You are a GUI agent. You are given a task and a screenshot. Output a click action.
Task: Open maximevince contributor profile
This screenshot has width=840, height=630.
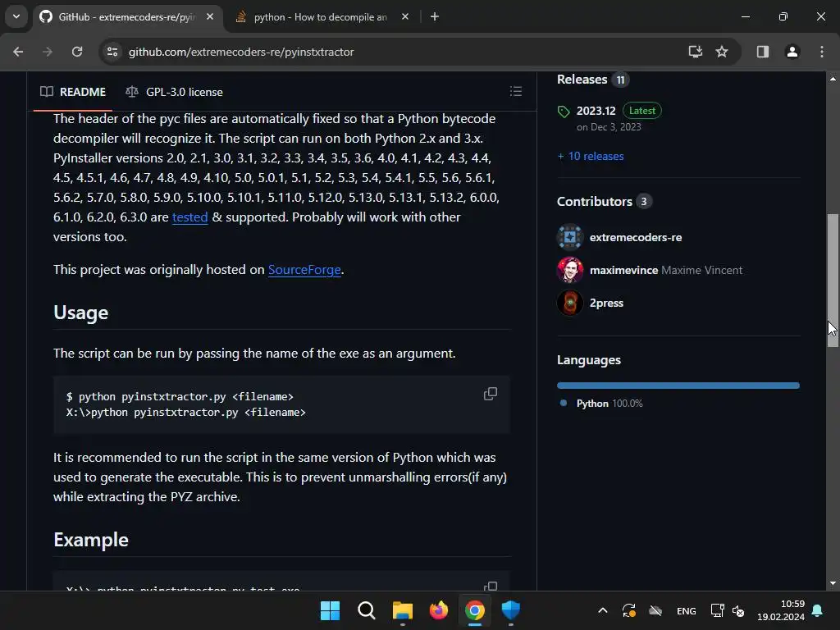tap(623, 270)
